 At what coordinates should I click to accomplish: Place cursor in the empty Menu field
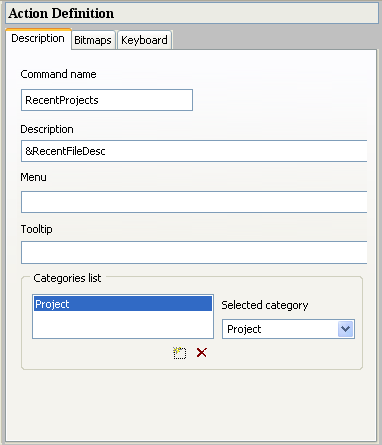coord(194,202)
